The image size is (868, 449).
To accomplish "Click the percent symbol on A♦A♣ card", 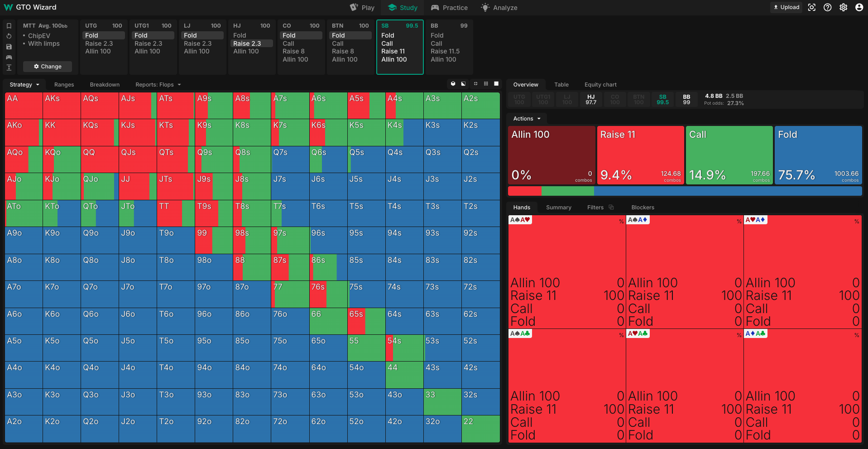I will (857, 335).
